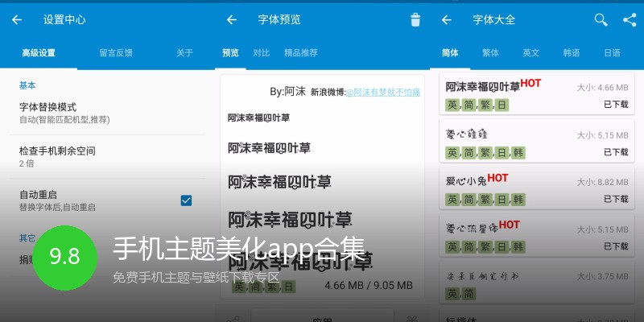The height and width of the screenshot is (322, 644).
Task: Click the 4.66 MB / 9.05 MB text
Action: [369, 285]
